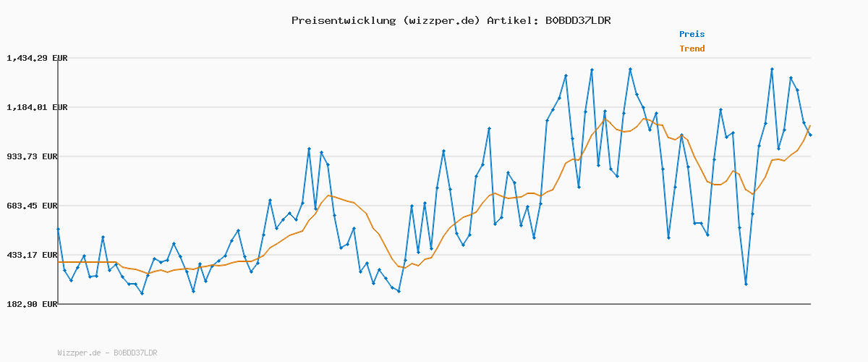Click the 1,434.29 EUR axis label

(x=37, y=58)
